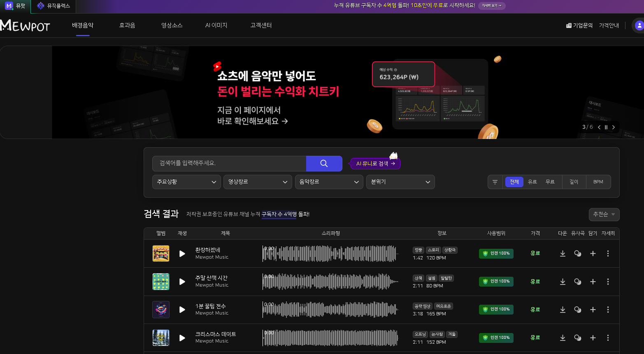Download the track 1분 꿀팁 전수
Viewport: 644px width, 354px height.
pyautogui.click(x=563, y=310)
